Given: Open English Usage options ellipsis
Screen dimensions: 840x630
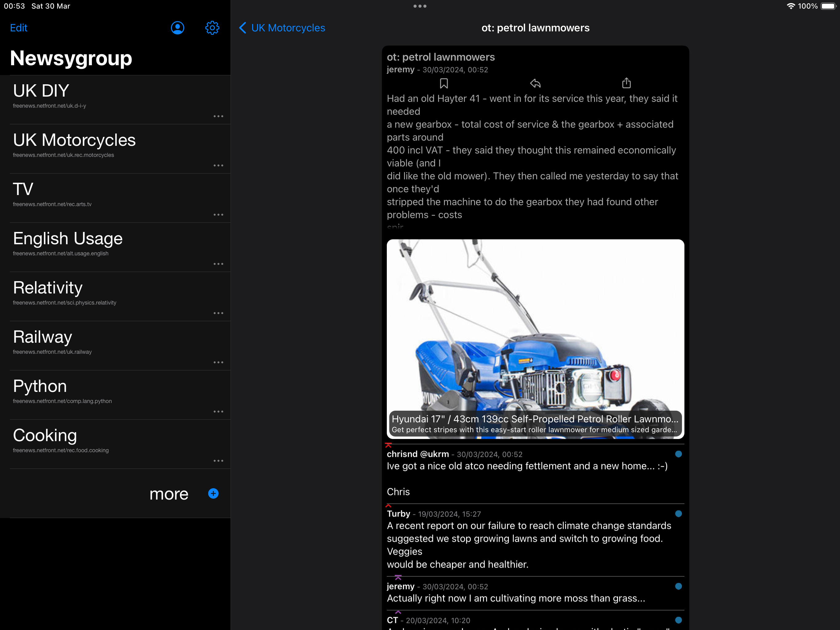Looking at the screenshot, I should 218,264.
